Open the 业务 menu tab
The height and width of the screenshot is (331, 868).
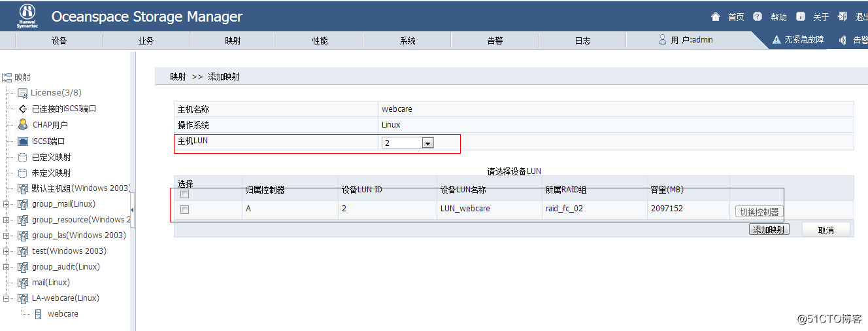point(146,41)
